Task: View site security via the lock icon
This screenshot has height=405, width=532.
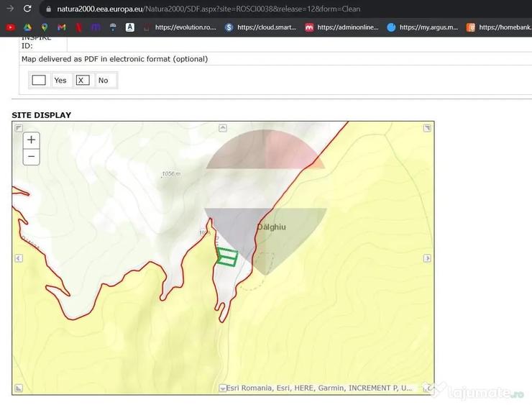Action: 48,9
